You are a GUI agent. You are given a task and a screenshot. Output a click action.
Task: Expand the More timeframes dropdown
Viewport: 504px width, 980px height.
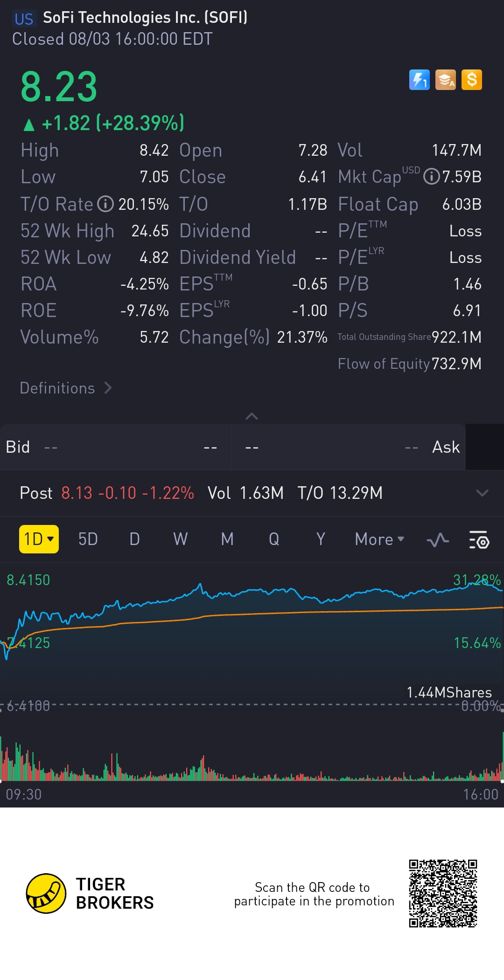click(x=379, y=539)
